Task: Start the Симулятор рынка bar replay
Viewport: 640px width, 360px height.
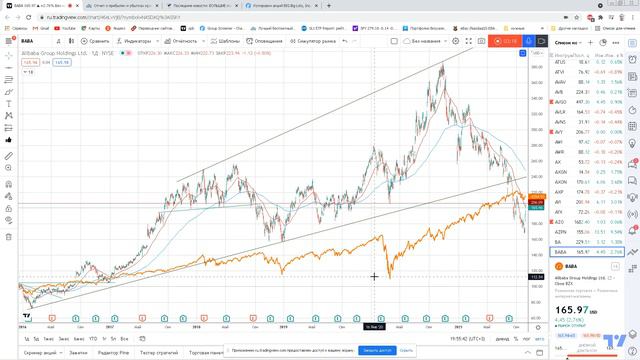Action: [x=313, y=41]
